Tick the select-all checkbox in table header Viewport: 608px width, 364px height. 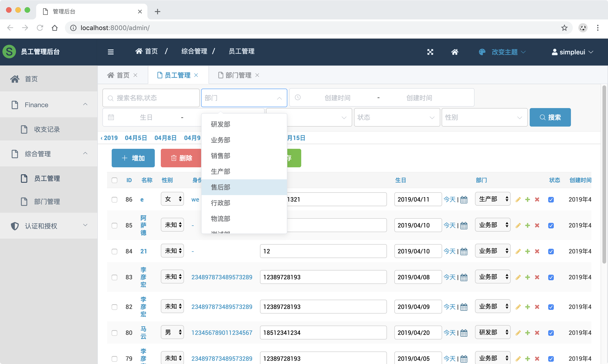click(x=114, y=180)
